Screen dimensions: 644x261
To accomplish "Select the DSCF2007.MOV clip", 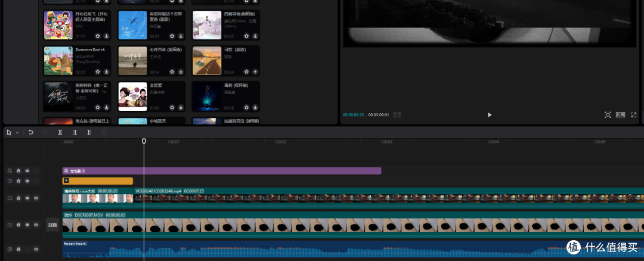I will click(x=353, y=225).
